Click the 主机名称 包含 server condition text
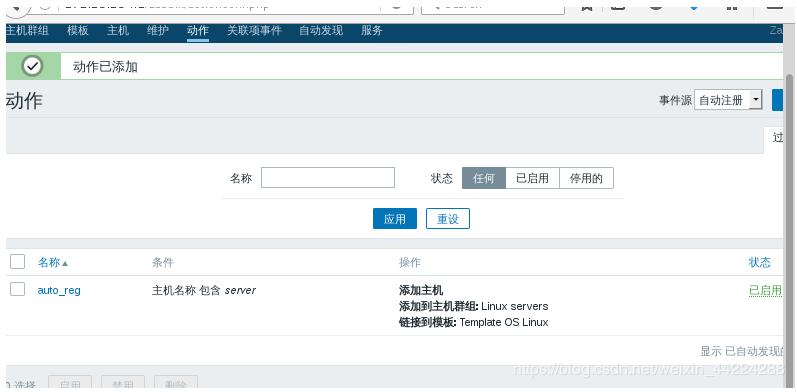 (x=204, y=290)
